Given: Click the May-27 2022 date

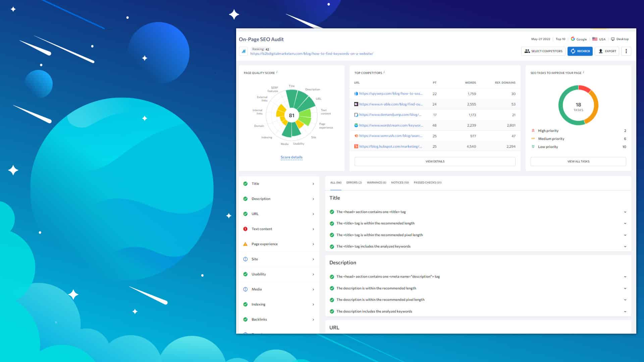Looking at the screenshot, I should coord(541,39).
